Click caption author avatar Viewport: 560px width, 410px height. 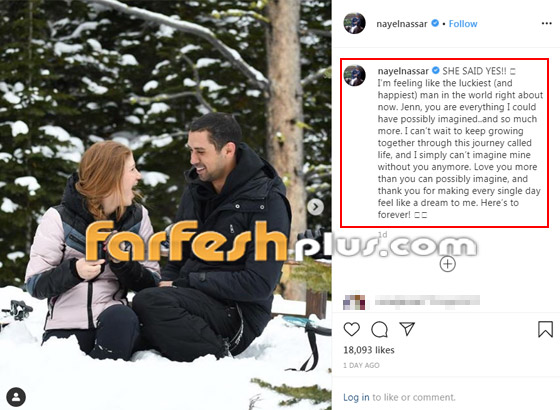click(354, 75)
